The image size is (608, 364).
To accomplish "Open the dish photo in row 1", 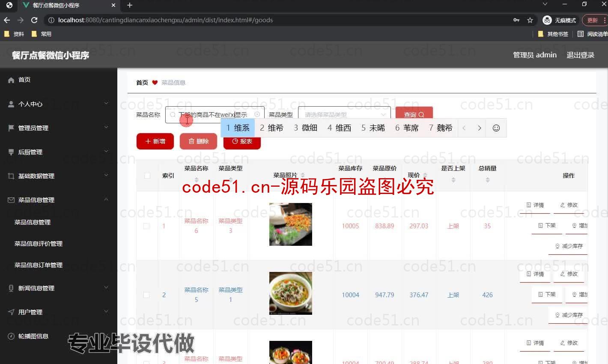I will (x=291, y=224).
